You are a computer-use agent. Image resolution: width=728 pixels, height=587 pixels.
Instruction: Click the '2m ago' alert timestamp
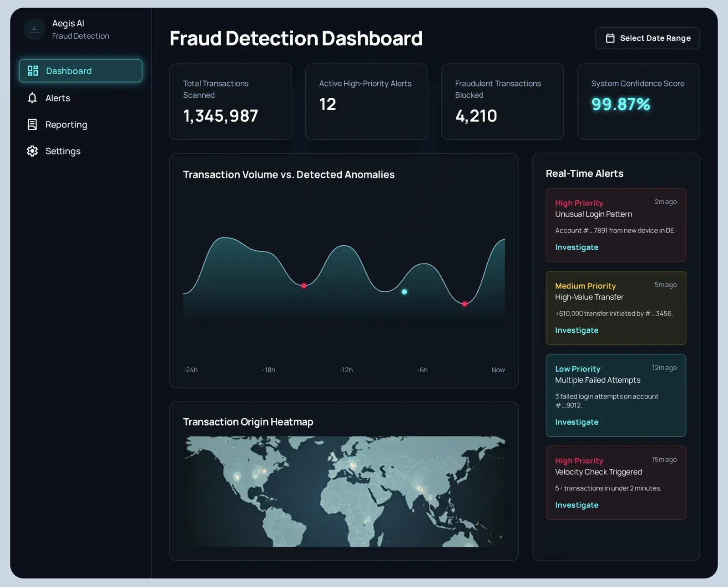tap(666, 202)
